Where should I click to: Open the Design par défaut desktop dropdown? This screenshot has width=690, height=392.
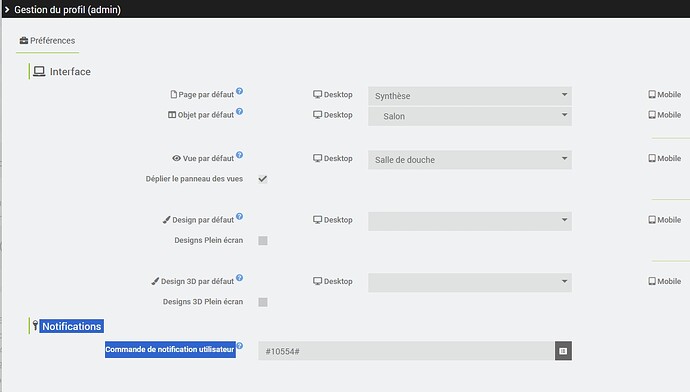[470, 221]
